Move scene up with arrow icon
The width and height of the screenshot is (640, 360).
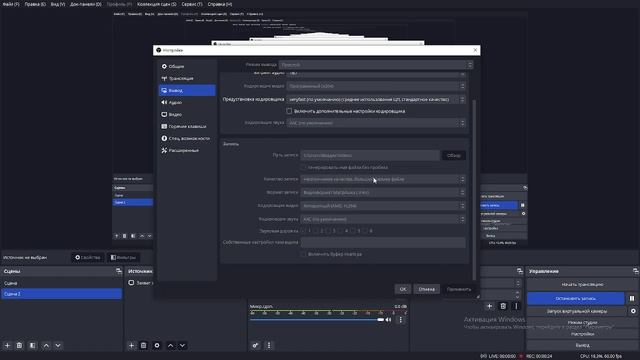46,345
